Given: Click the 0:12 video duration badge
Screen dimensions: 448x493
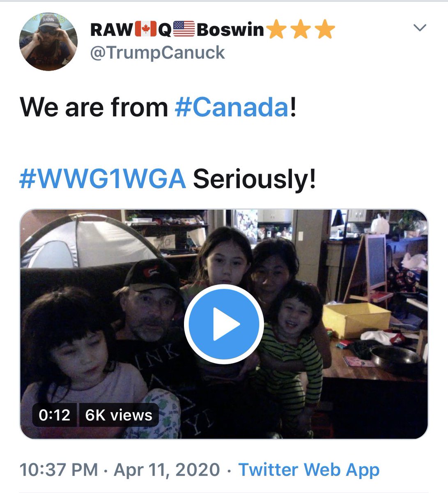Looking at the screenshot, I should [54, 415].
